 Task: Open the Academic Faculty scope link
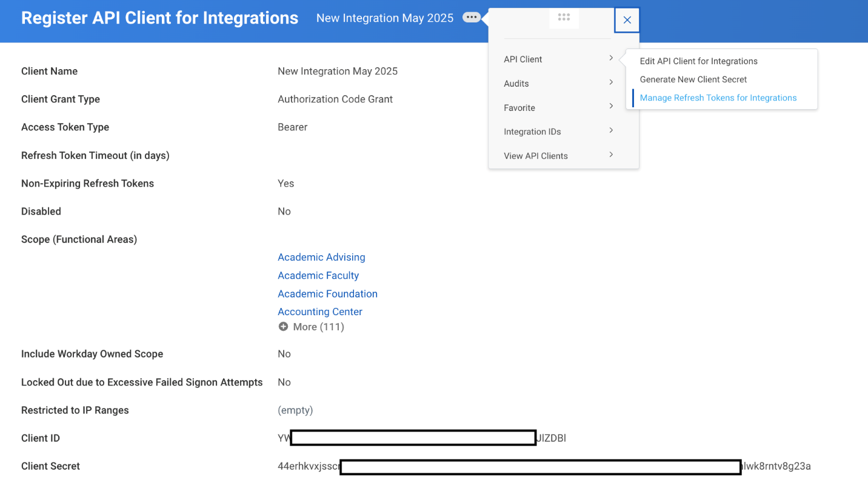pyautogui.click(x=318, y=275)
